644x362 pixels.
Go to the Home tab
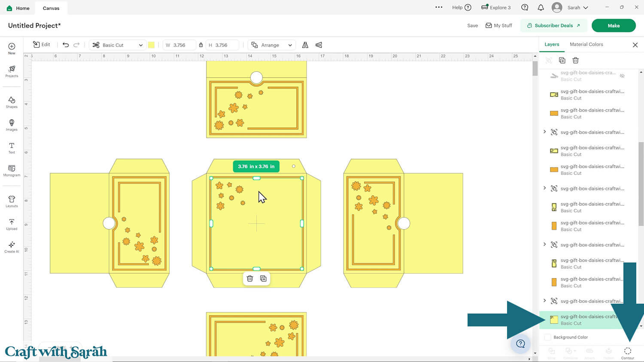[x=18, y=8]
